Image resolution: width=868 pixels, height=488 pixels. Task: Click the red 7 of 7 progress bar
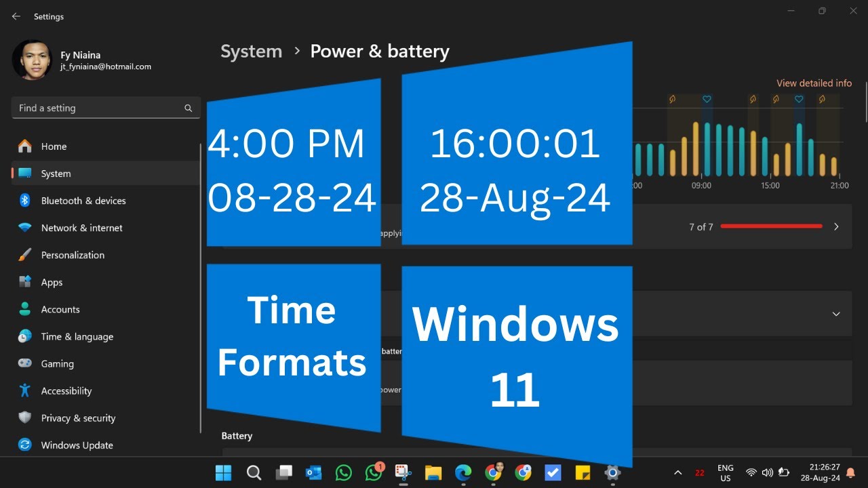pos(772,226)
